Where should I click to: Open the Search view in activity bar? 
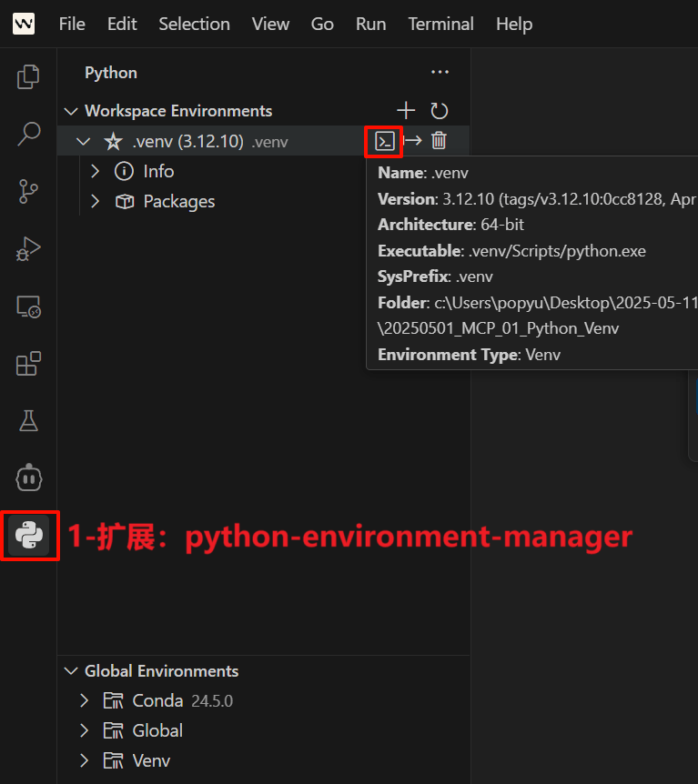tap(28, 134)
